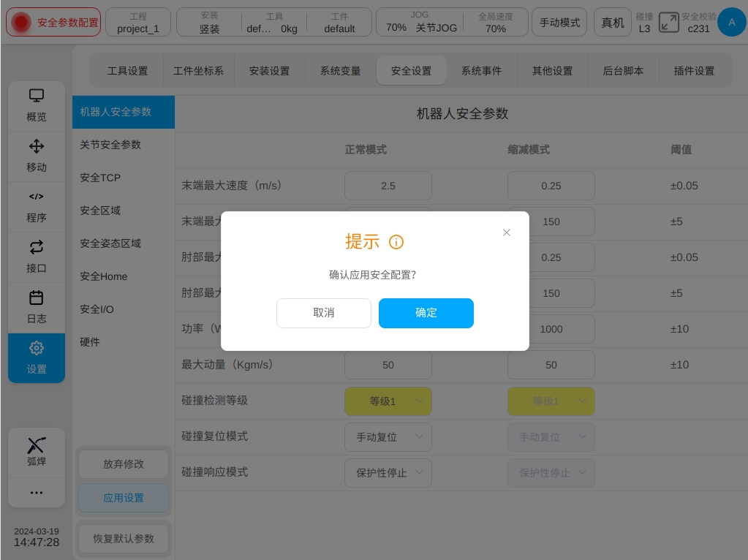The image size is (748, 560).
Task: Open the 弧焊 arc welding icon
Action: (37, 446)
